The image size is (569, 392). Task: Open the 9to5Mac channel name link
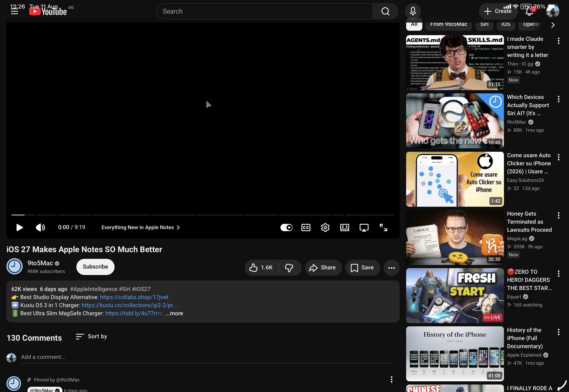(x=40, y=263)
